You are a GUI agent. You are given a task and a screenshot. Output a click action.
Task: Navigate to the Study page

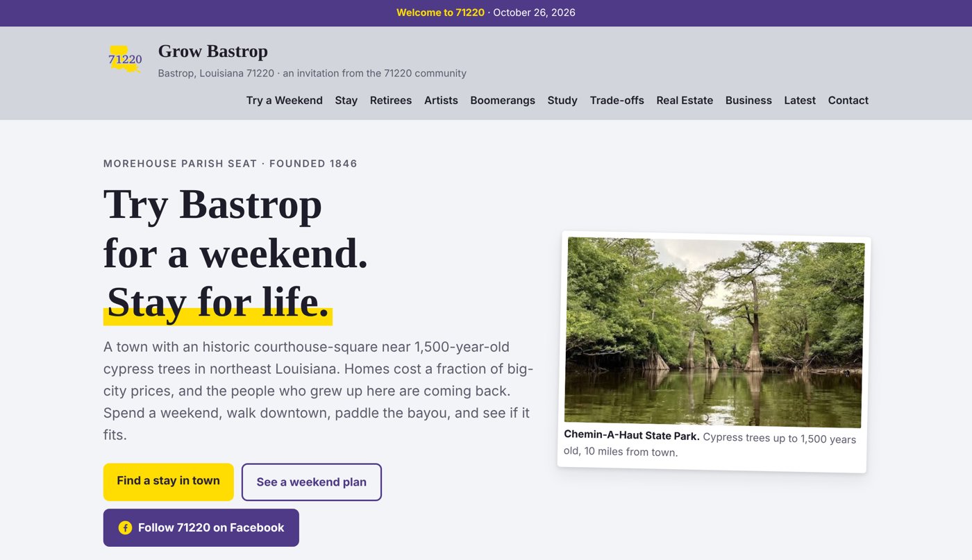click(x=562, y=101)
